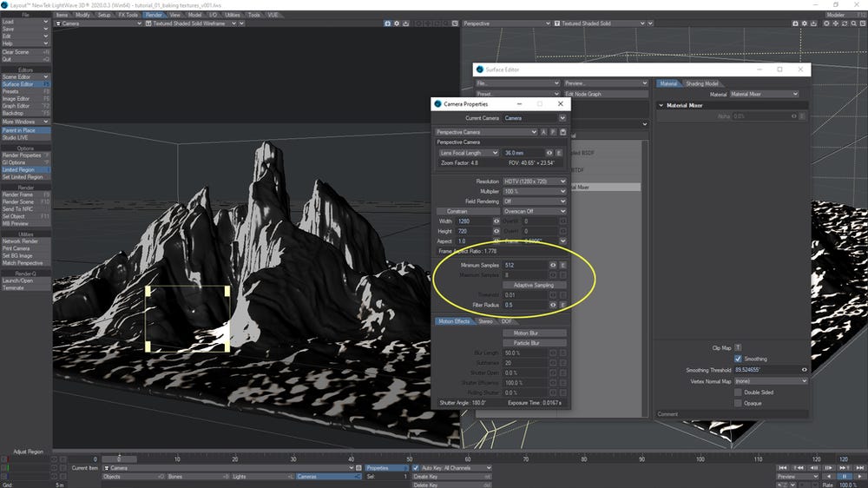Click viewport export icon in left viewport header
Image resolution: width=868 pixels, height=488 pixels.
pyautogui.click(x=405, y=23)
